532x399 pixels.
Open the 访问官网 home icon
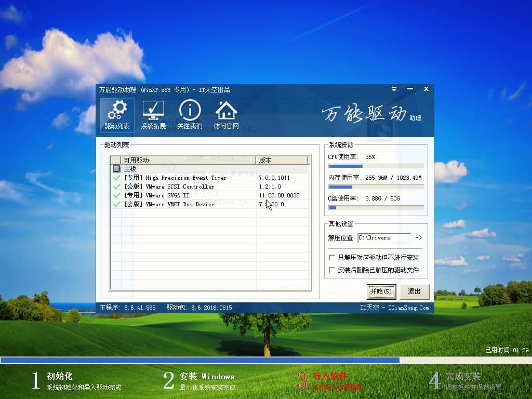click(x=226, y=112)
